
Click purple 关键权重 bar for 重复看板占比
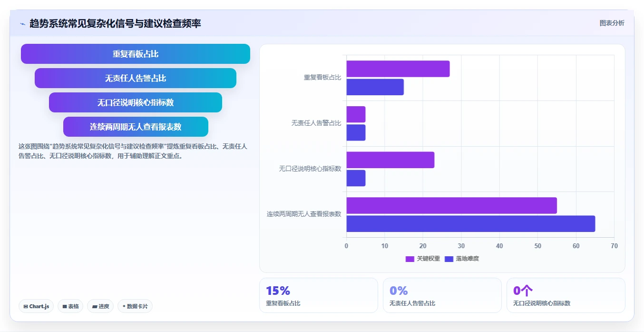point(398,69)
